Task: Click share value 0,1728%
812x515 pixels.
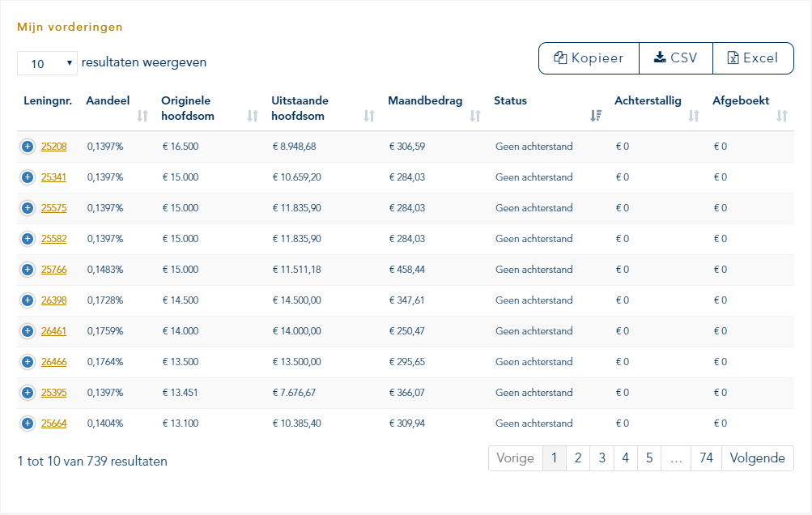Action: (x=105, y=300)
